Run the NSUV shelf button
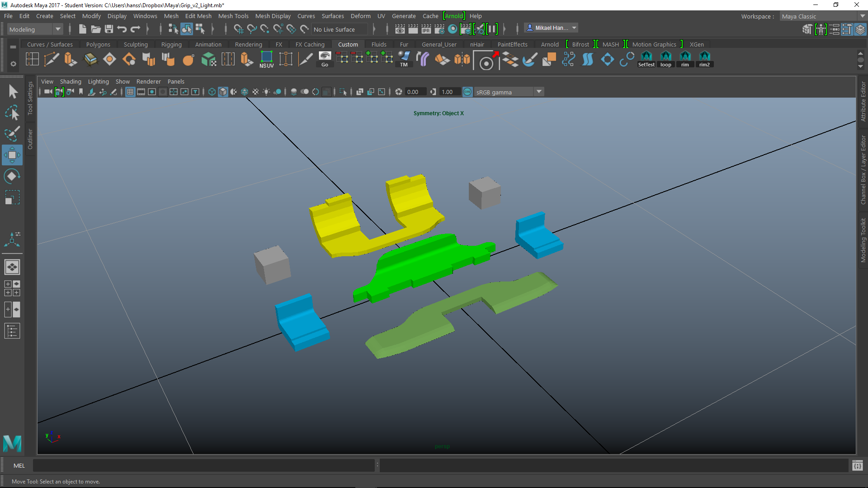The height and width of the screenshot is (488, 868). 266,59
